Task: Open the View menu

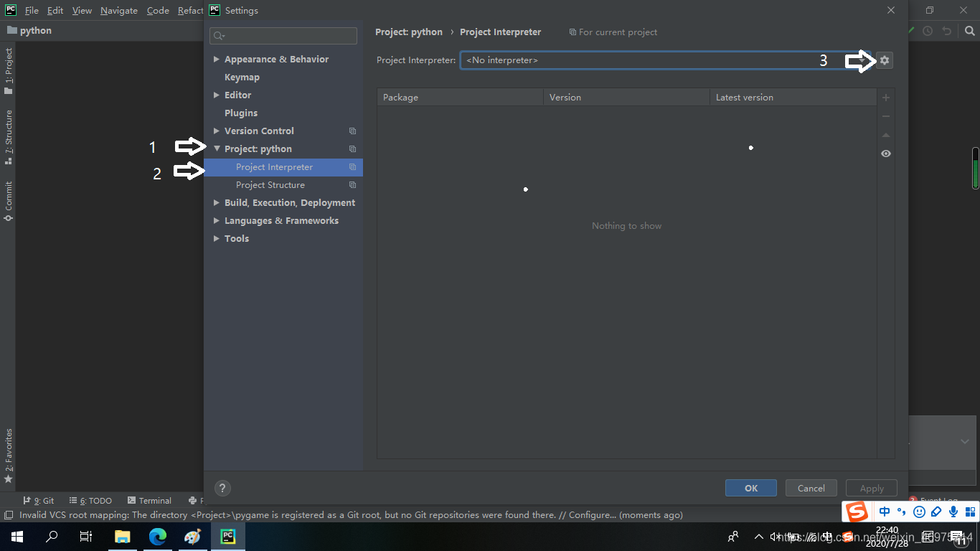Action: coord(83,11)
